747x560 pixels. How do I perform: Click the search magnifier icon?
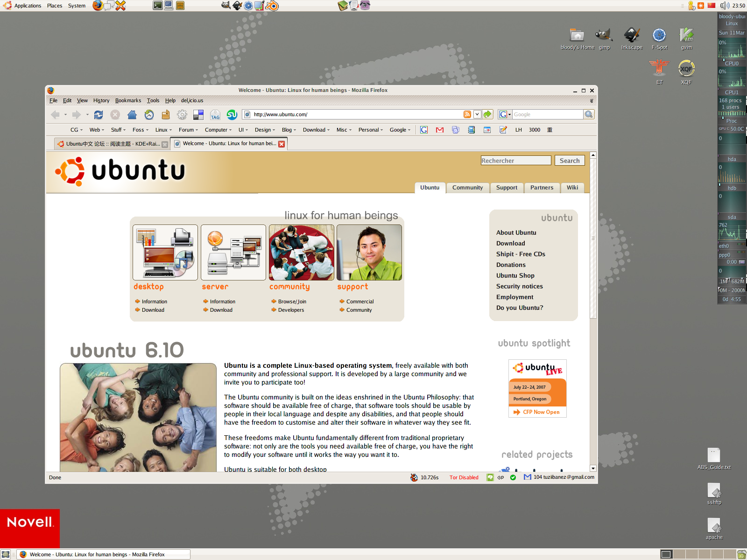coord(589,114)
